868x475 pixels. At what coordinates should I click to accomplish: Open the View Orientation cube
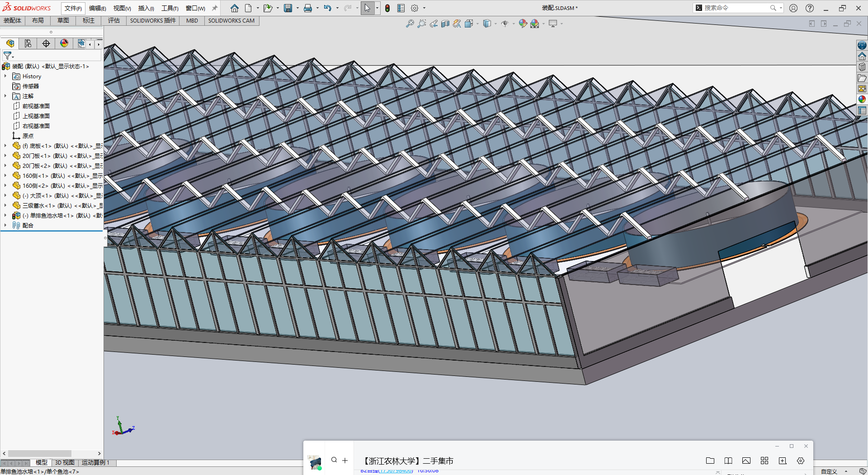click(469, 24)
